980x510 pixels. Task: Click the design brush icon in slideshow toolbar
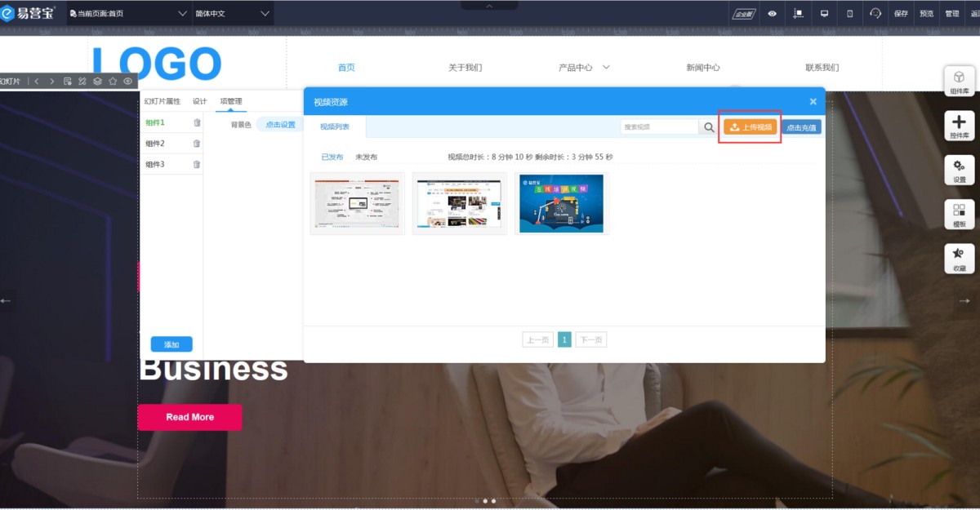click(x=82, y=81)
